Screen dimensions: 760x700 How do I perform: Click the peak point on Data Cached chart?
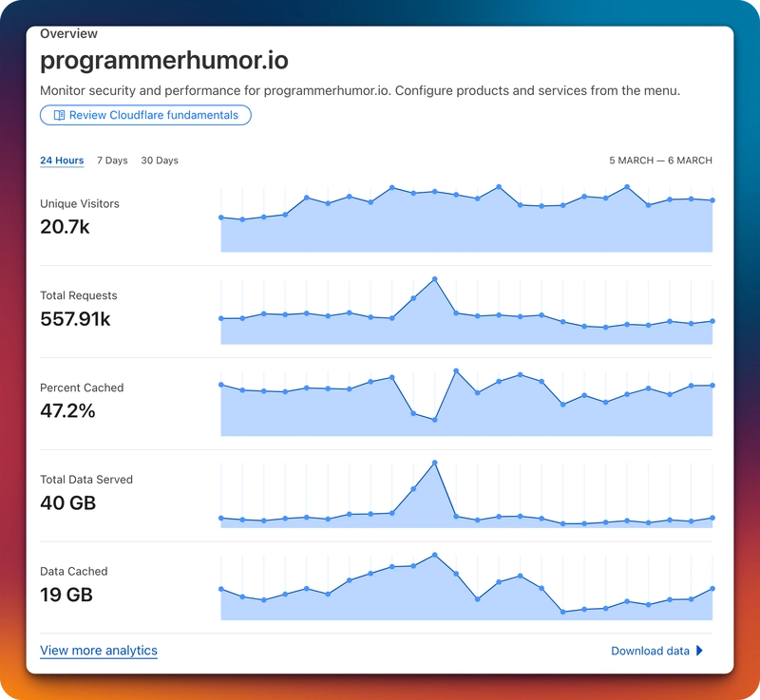pyautogui.click(x=435, y=555)
